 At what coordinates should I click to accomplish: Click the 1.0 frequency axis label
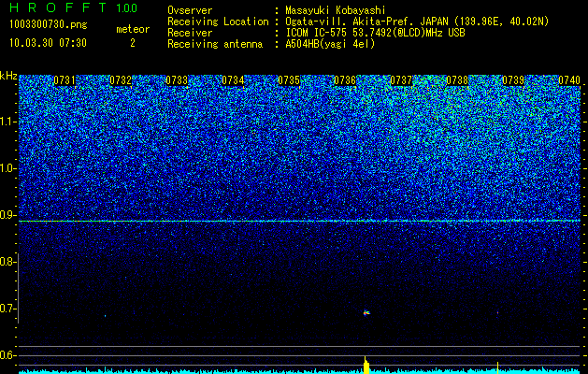[7, 168]
